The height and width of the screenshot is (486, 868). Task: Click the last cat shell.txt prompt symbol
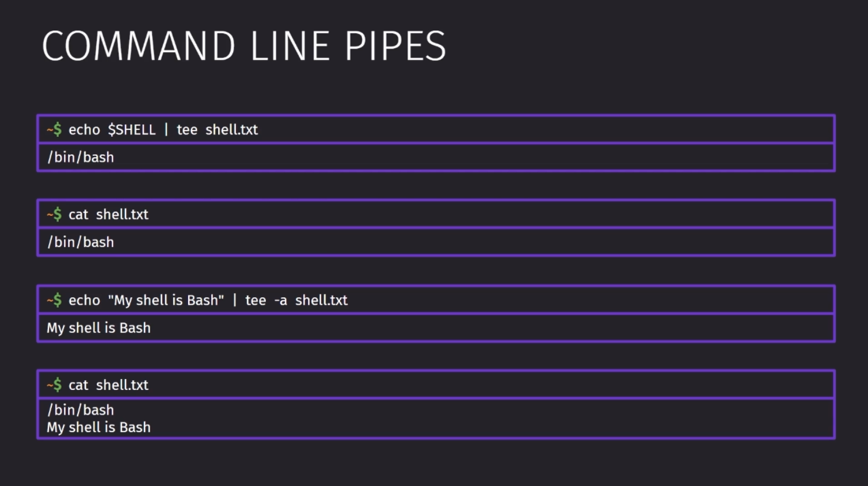(54, 385)
